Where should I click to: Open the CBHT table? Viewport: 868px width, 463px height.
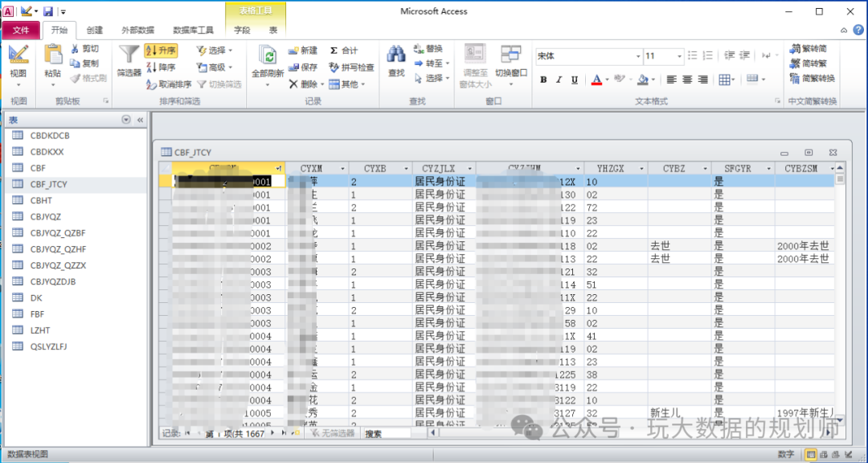coord(76,200)
